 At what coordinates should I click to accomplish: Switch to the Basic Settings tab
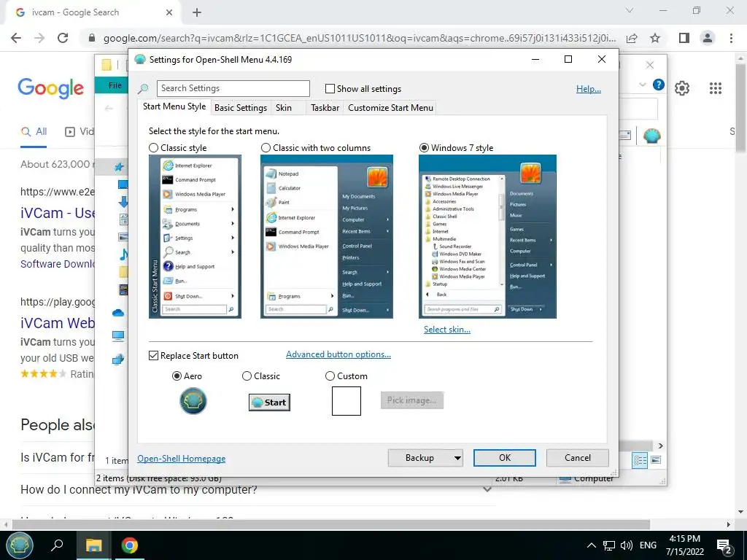241,108
